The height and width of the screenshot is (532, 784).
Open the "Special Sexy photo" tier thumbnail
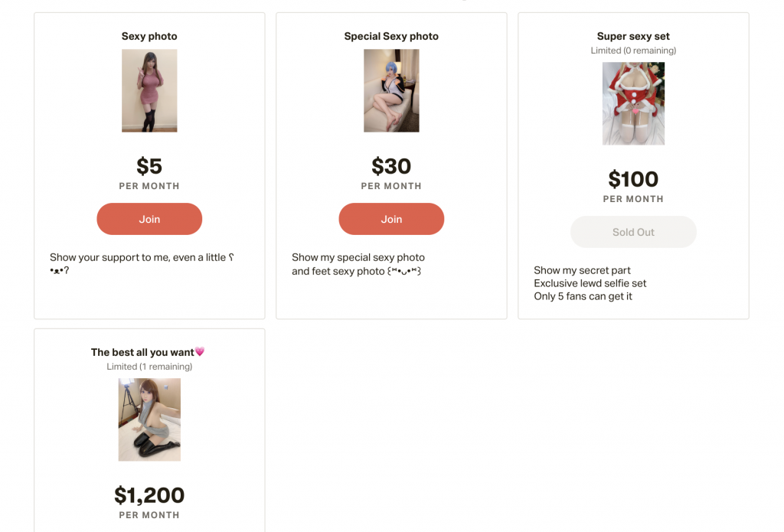(391, 90)
